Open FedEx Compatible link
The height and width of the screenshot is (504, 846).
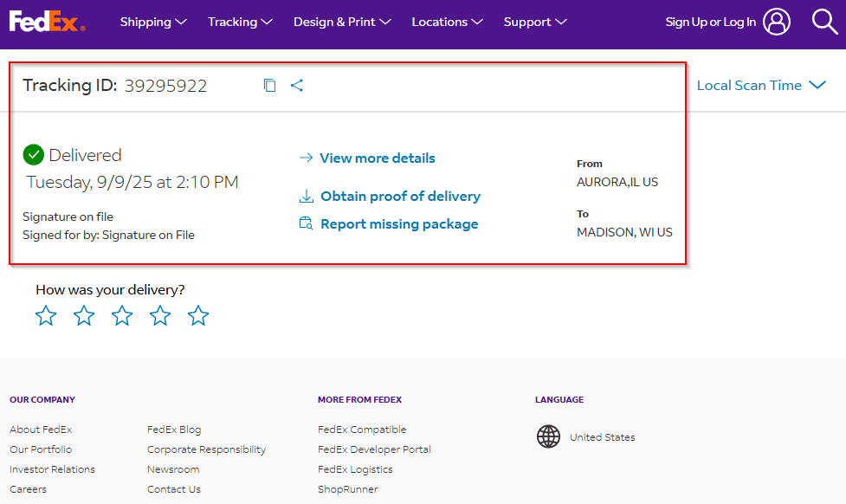coord(362,430)
